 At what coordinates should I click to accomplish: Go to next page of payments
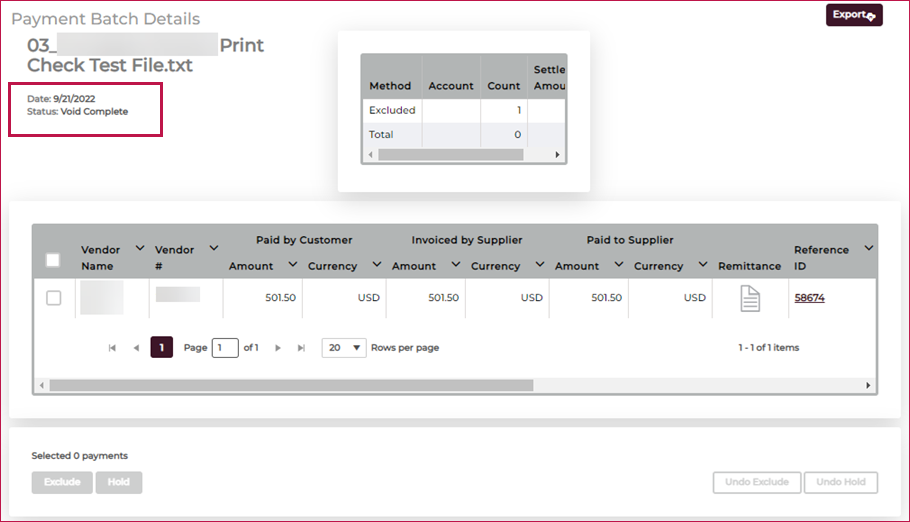pyautogui.click(x=278, y=348)
